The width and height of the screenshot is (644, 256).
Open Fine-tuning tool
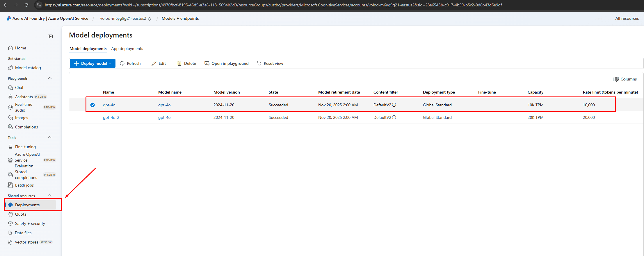coord(25,147)
